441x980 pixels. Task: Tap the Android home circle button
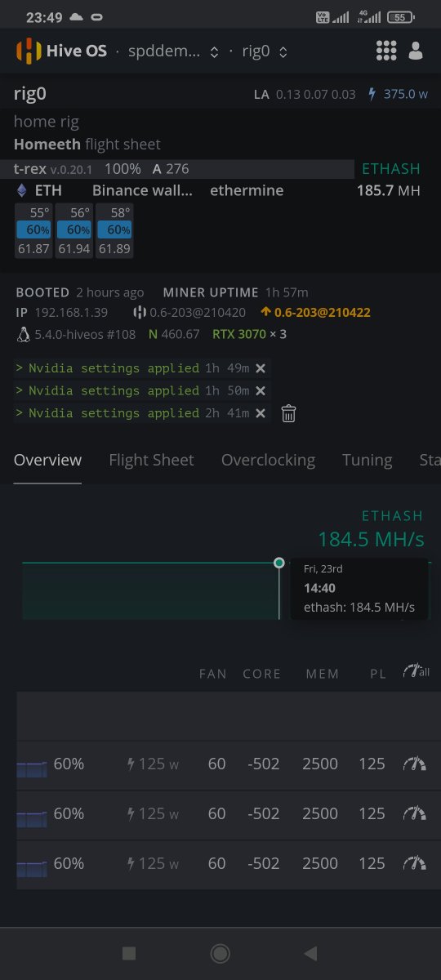click(x=220, y=953)
